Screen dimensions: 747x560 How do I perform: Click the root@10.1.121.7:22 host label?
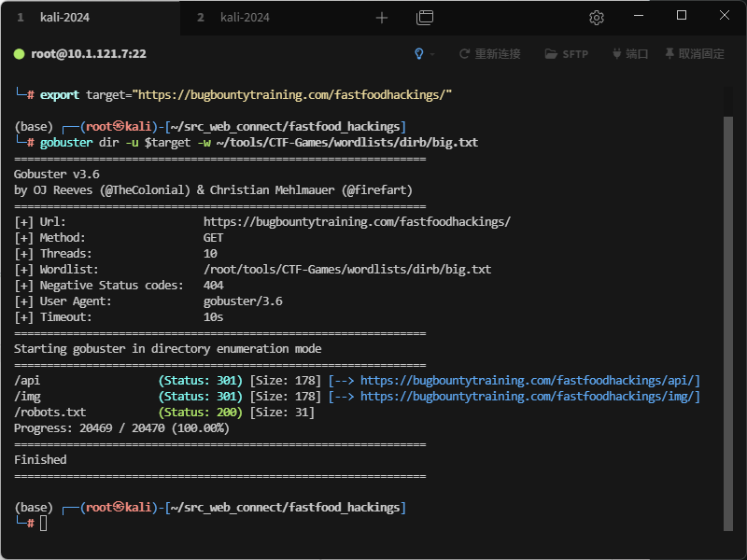[x=88, y=54]
